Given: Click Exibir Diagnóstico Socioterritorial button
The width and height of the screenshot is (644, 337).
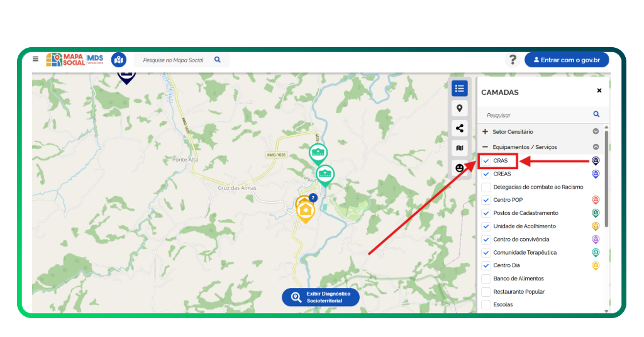Looking at the screenshot, I should (x=321, y=297).
